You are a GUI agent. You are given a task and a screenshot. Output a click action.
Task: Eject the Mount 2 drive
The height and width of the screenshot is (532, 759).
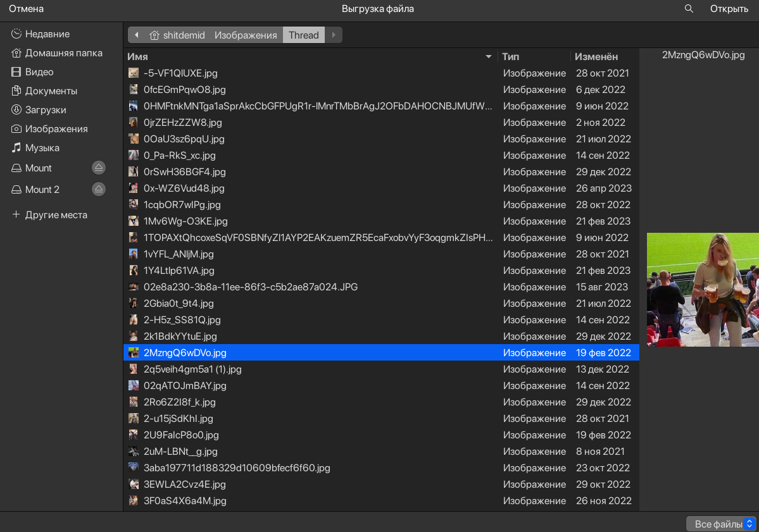98,190
